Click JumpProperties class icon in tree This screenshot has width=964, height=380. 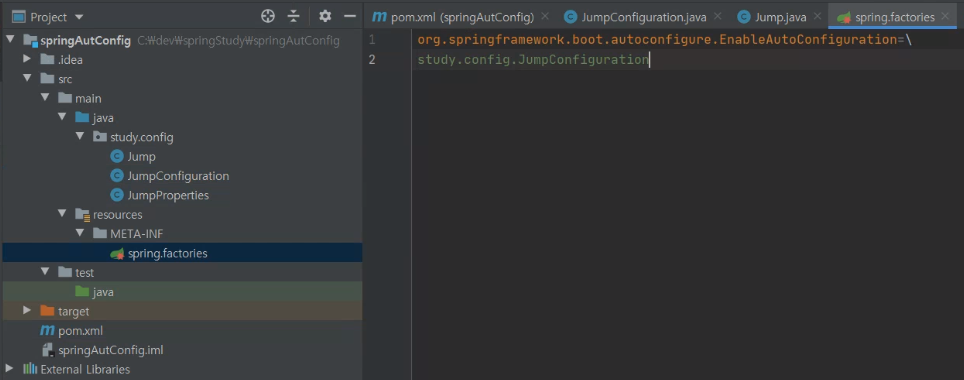[117, 195]
